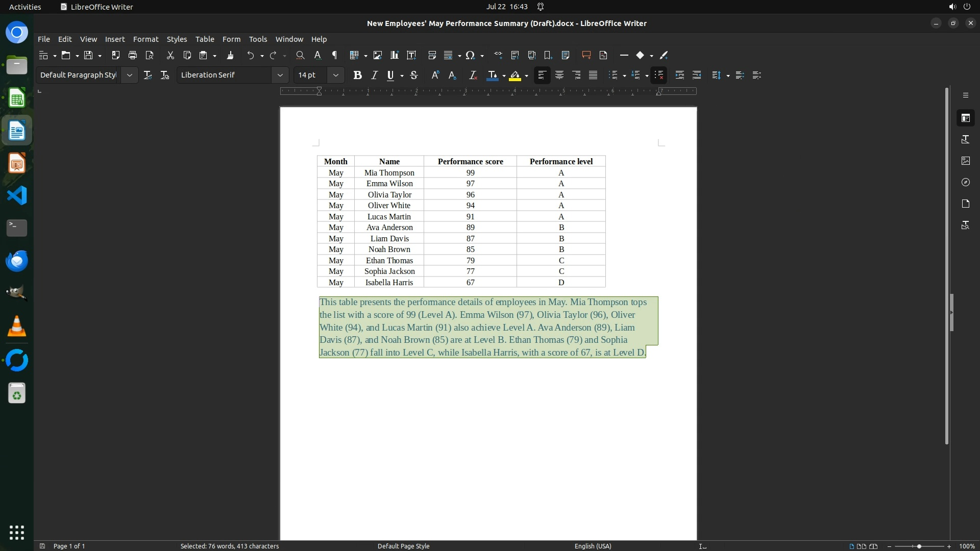Open the font size dropdown list
Viewport: 980px width, 551px height.
[335, 75]
